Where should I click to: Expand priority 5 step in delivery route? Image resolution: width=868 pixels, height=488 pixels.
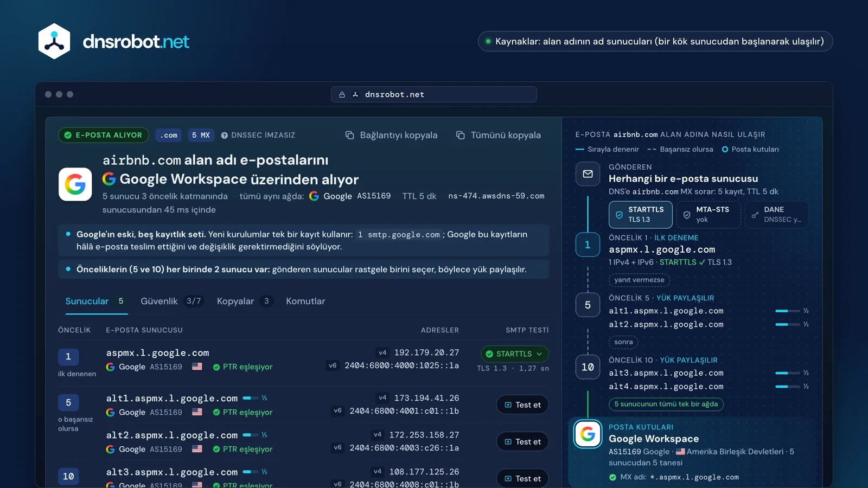click(x=588, y=305)
